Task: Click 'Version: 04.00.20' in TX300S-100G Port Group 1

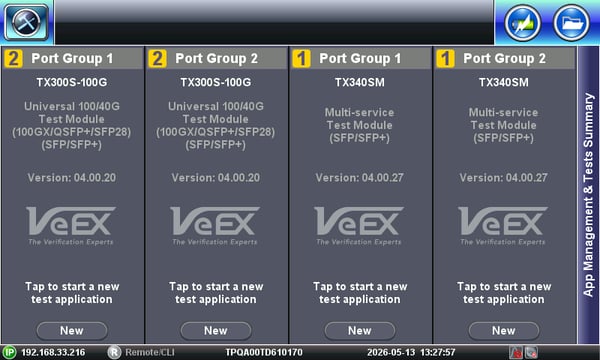Action: click(72, 178)
